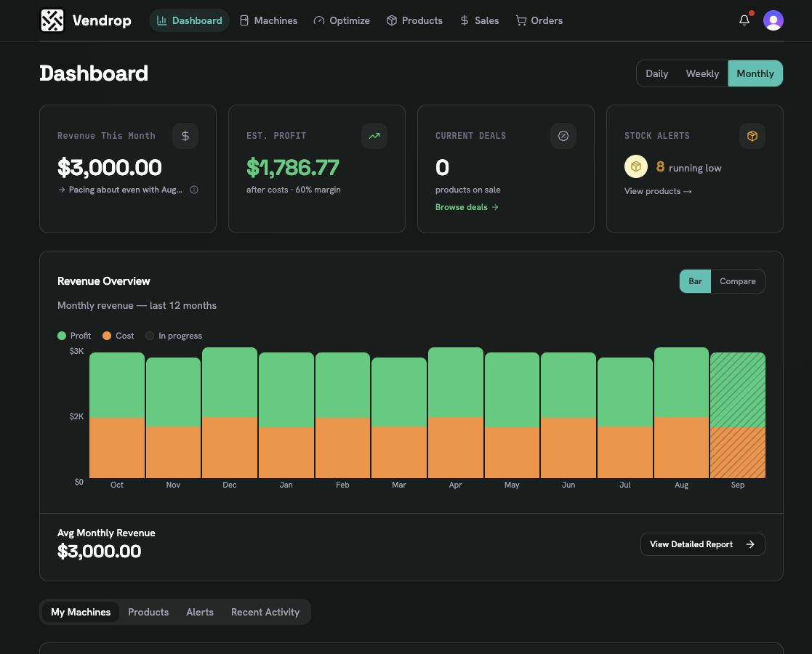Click the discount icon on Current Deals card
The width and height of the screenshot is (812, 654).
pyautogui.click(x=563, y=136)
